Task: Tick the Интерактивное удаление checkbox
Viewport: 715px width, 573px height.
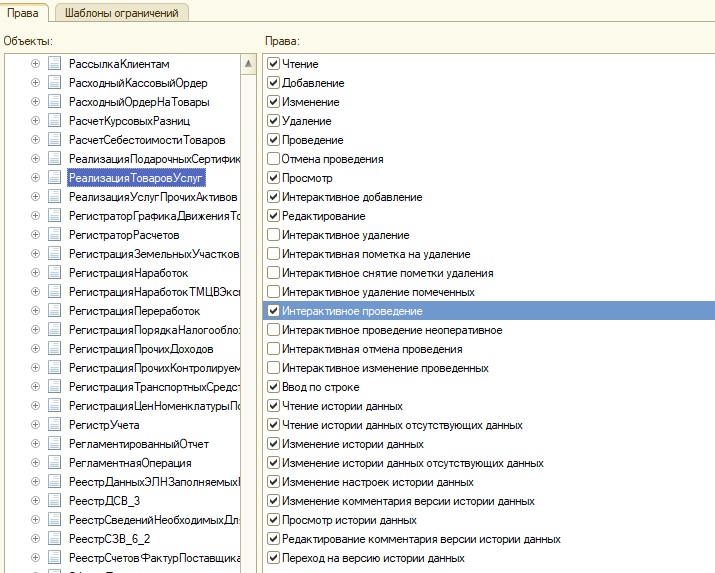Action: (273, 235)
